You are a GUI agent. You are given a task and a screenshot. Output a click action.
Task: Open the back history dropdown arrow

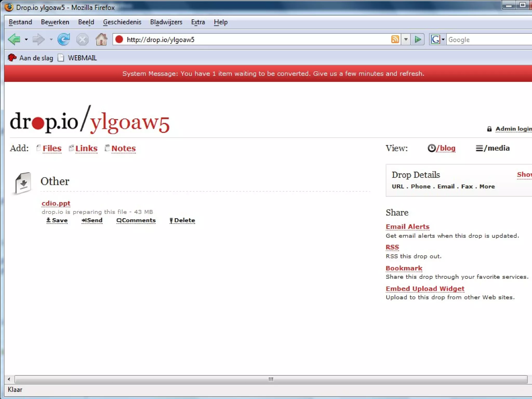click(26, 39)
